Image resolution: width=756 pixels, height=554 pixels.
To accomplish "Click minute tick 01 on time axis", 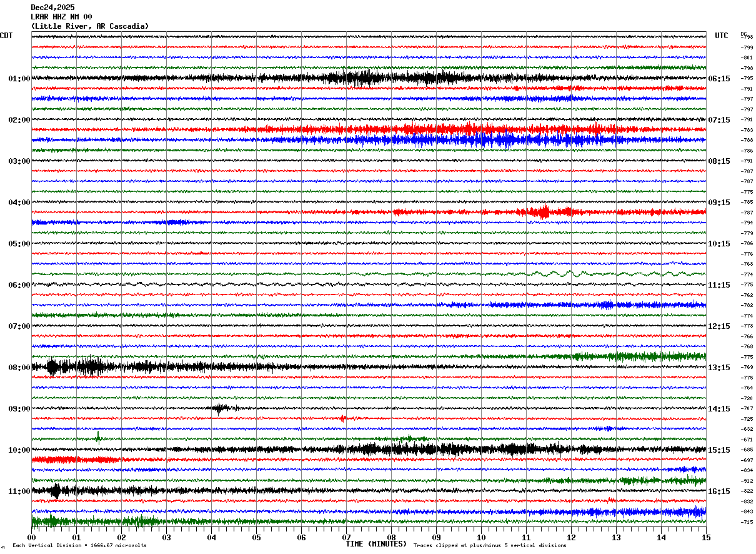I will click(76, 537).
